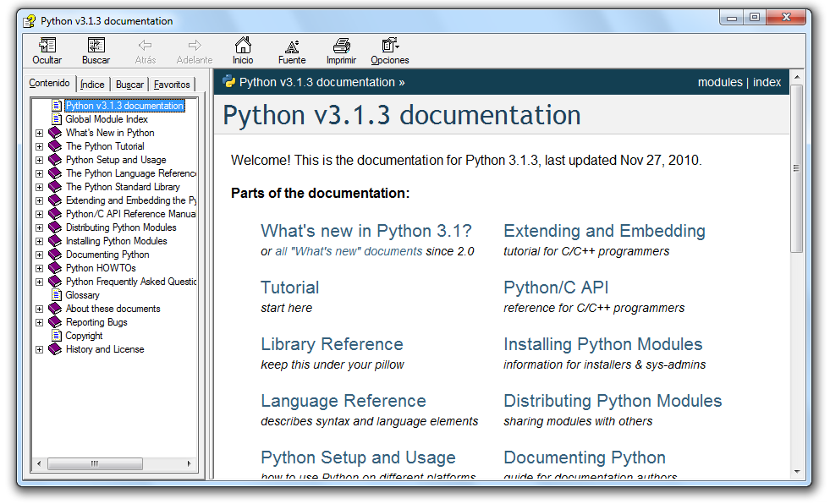Screen dimensions: 830x504
Task: Click the content pane vertical scrollbar thumb
Action: (x=796, y=169)
